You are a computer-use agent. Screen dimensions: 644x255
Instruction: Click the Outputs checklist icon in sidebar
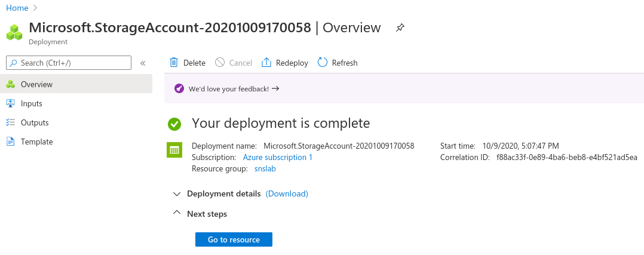(x=11, y=122)
